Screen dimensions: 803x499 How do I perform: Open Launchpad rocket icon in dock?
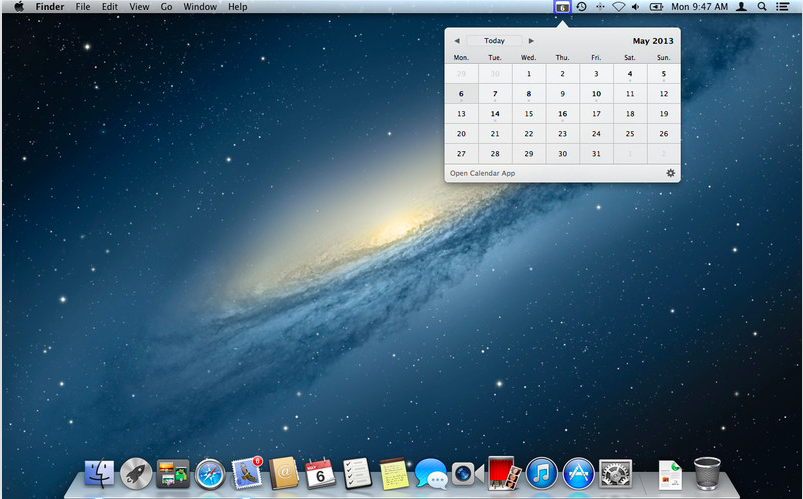point(136,473)
